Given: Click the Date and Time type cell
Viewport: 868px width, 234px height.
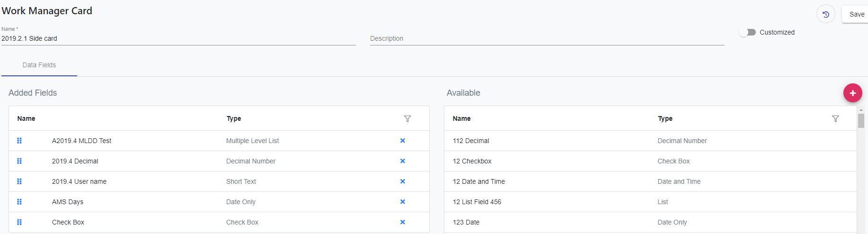Looking at the screenshot, I should pyautogui.click(x=679, y=181).
